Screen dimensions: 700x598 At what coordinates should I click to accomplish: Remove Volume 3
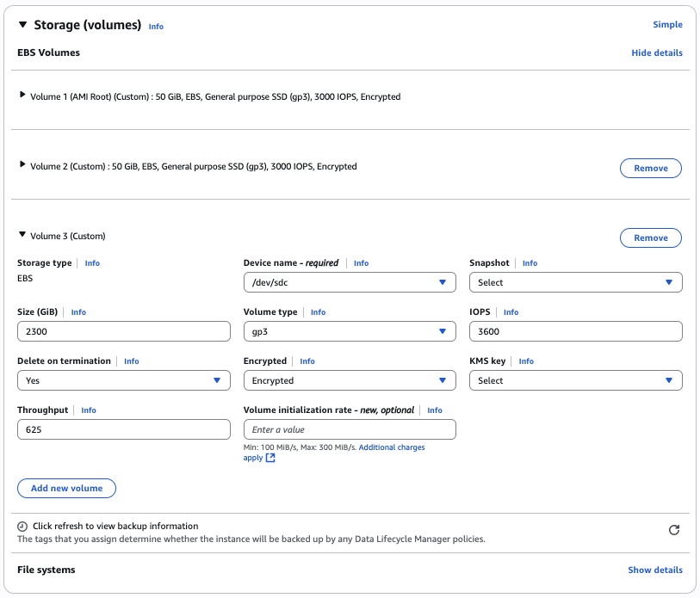[x=650, y=238]
